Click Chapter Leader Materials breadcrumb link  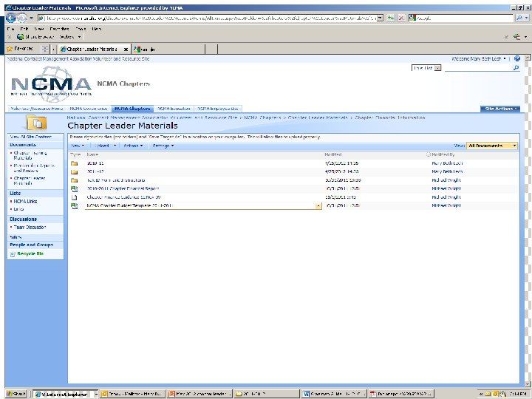318,117
